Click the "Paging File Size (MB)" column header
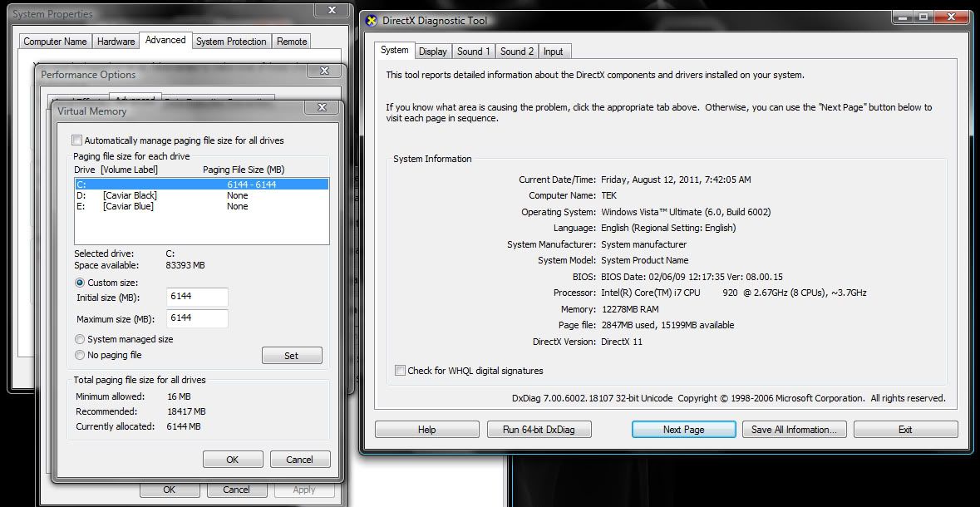Viewport: 980px width, 507px height. click(x=244, y=170)
